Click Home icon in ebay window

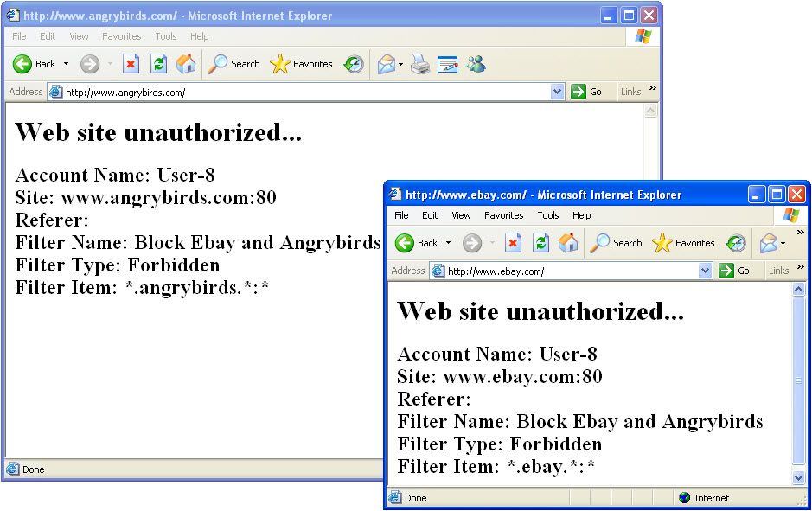(568, 242)
